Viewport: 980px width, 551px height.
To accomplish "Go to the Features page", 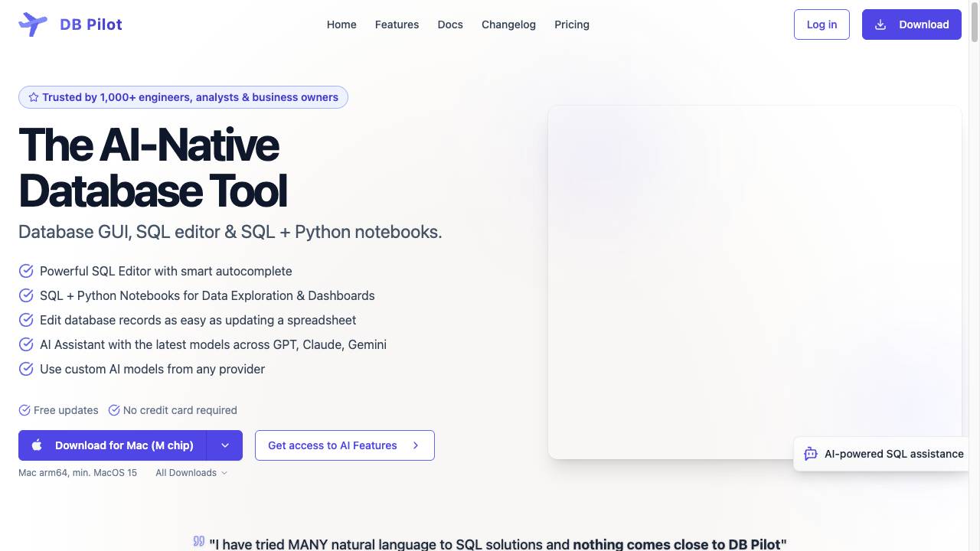I will (397, 24).
